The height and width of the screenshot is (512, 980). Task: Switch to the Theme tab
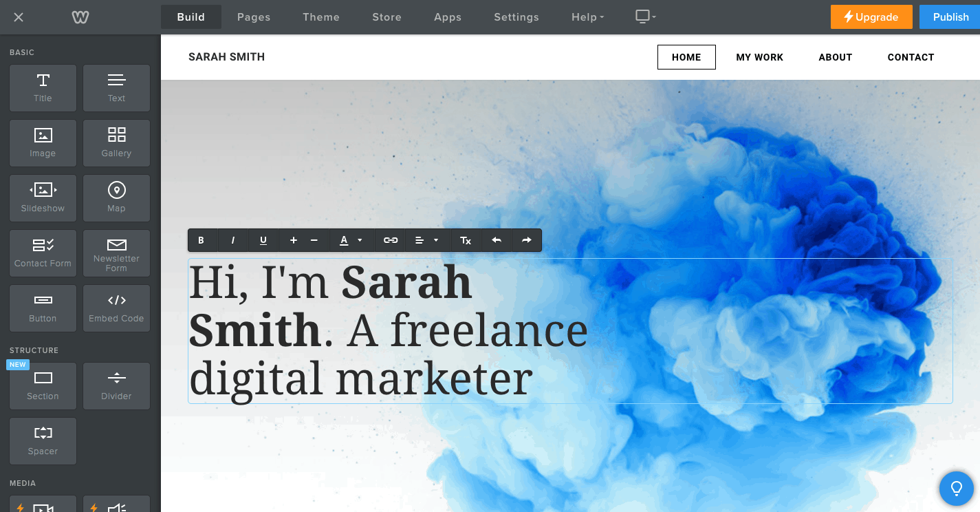tap(321, 17)
